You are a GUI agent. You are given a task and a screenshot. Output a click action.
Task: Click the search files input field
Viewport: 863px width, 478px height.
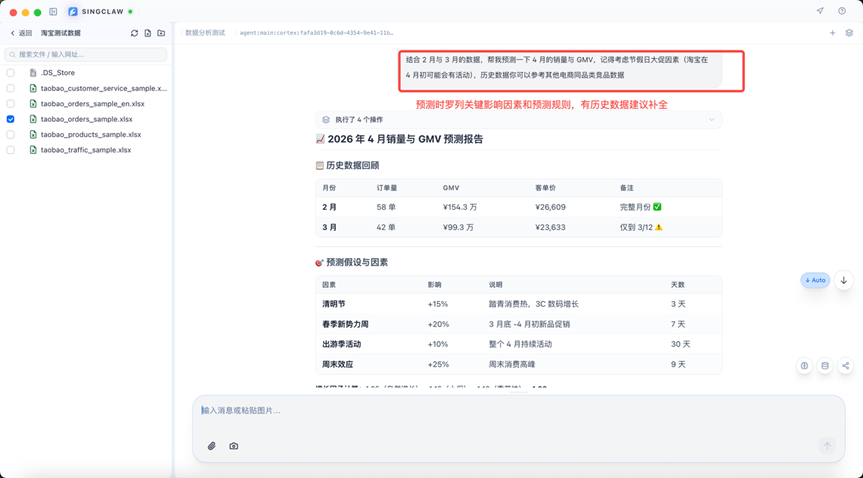pos(85,54)
